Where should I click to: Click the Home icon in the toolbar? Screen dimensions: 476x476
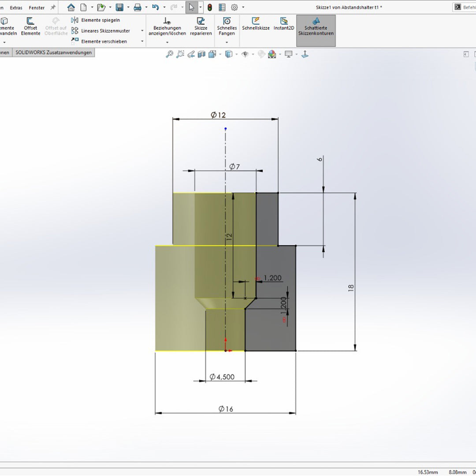71,7
